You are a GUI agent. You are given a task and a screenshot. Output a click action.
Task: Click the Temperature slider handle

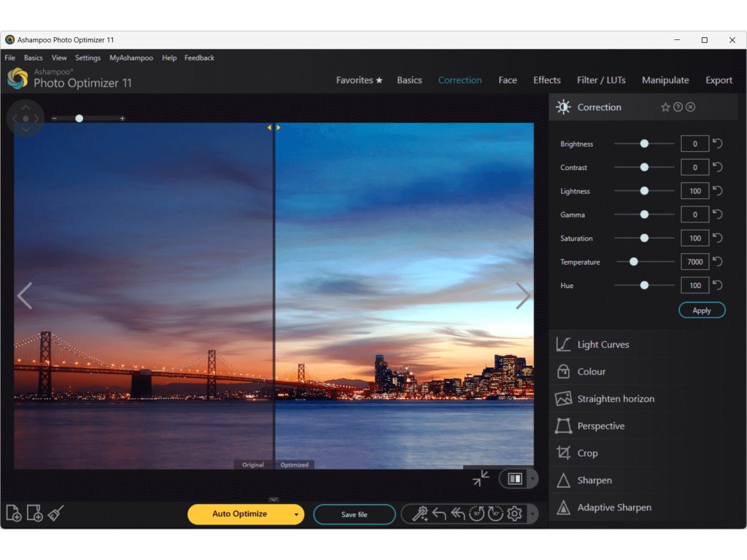pyautogui.click(x=633, y=262)
